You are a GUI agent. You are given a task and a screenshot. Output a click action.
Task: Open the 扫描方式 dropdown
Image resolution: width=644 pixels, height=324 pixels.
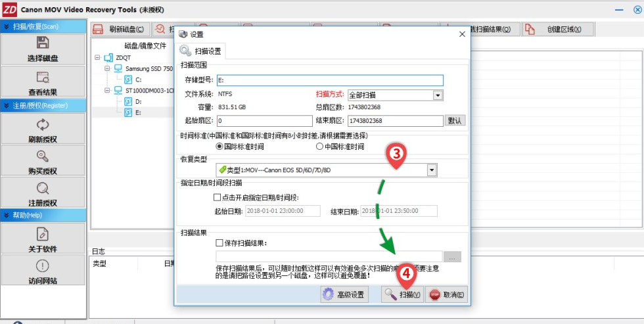point(438,95)
